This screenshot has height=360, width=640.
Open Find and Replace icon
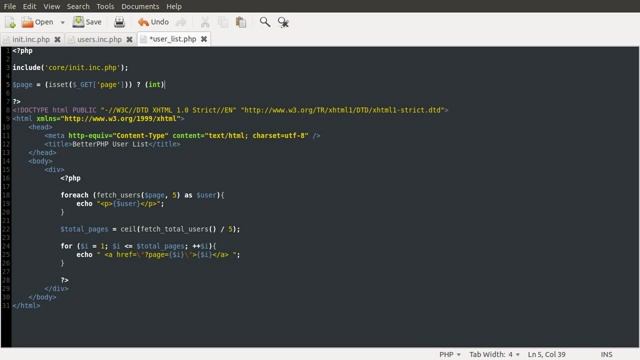[x=283, y=22]
